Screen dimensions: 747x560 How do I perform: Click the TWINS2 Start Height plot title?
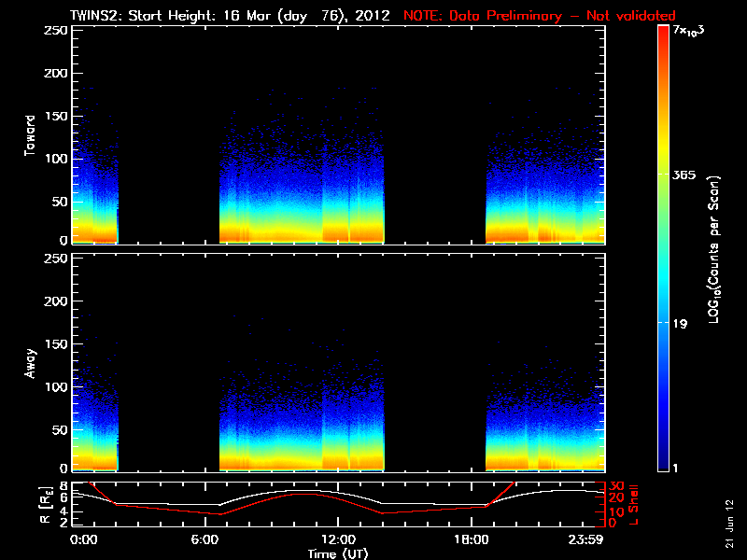point(230,16)
